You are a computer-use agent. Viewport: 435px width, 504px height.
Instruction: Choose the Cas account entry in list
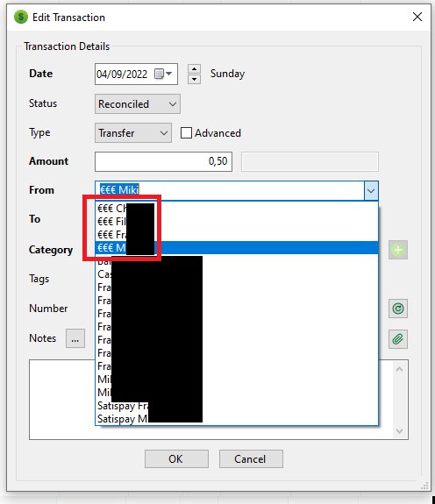point(237,274)
